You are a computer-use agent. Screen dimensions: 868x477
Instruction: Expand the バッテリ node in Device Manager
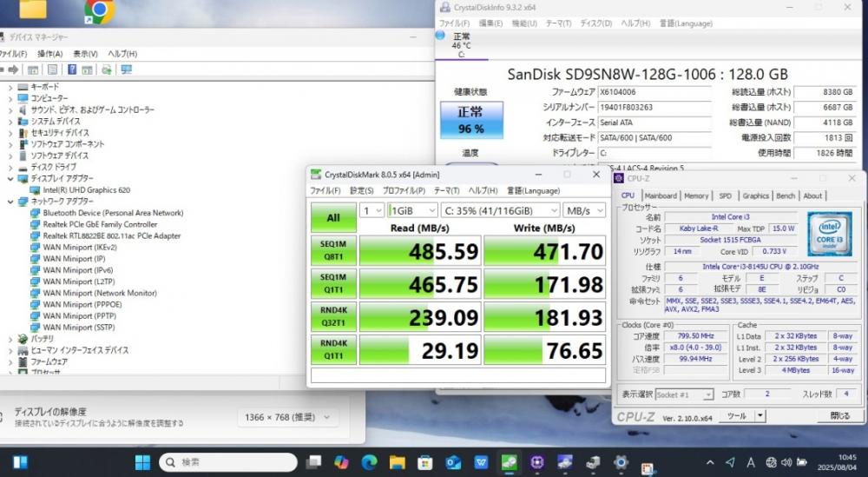click(x=10, y=339)
